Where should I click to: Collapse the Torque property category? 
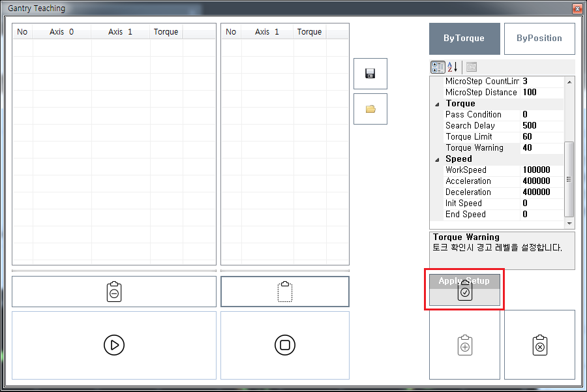coord(437,104)
